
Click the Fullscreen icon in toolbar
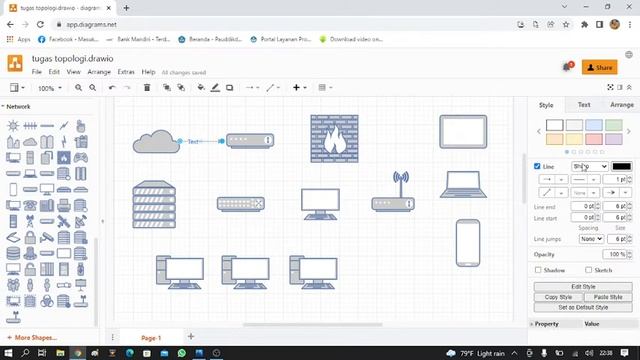coord(610,87)
